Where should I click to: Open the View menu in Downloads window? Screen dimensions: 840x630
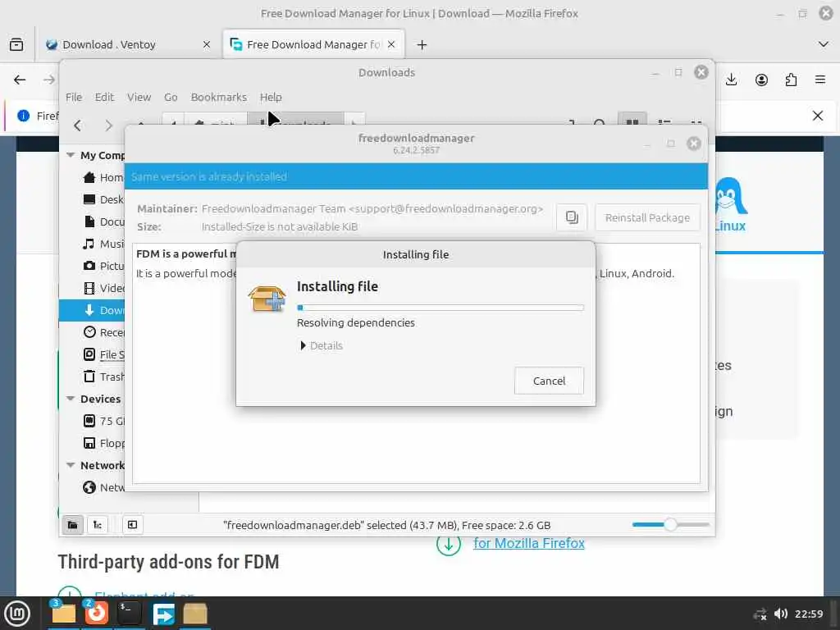pyautogui.click(x=139, y=97)
